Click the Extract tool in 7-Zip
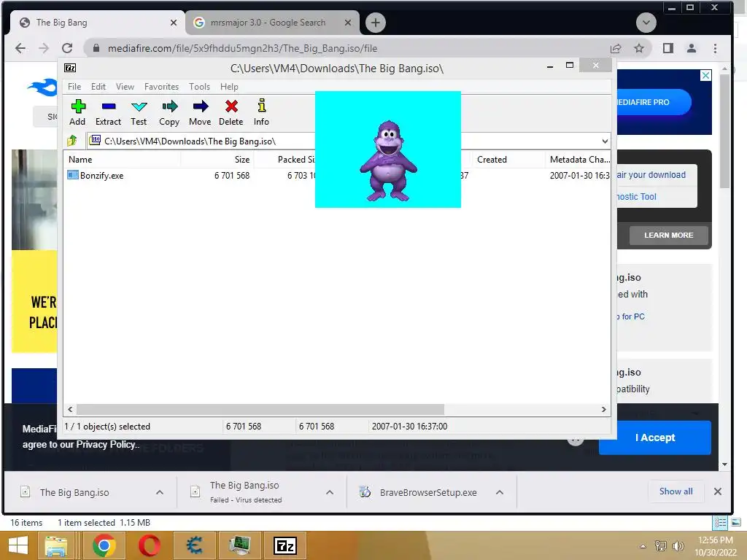Image resolution: width=747 pixels, height=560 pixels. click(x=108, y=112)
